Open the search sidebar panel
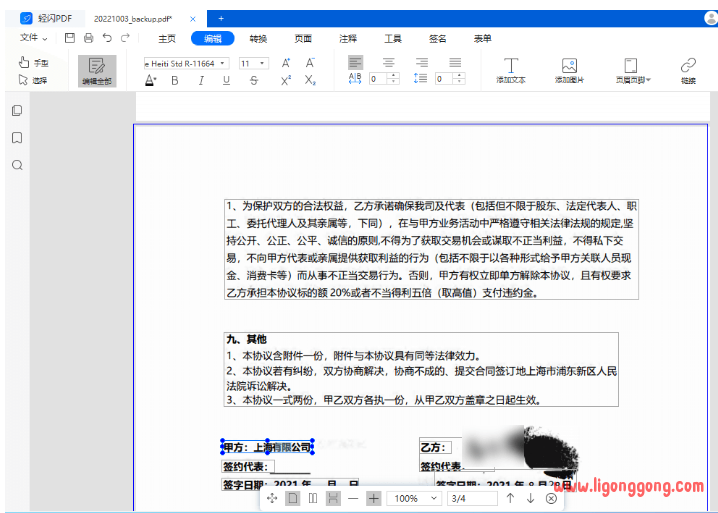The height and width of the screenshot is (513, 718). coord(17,165)
